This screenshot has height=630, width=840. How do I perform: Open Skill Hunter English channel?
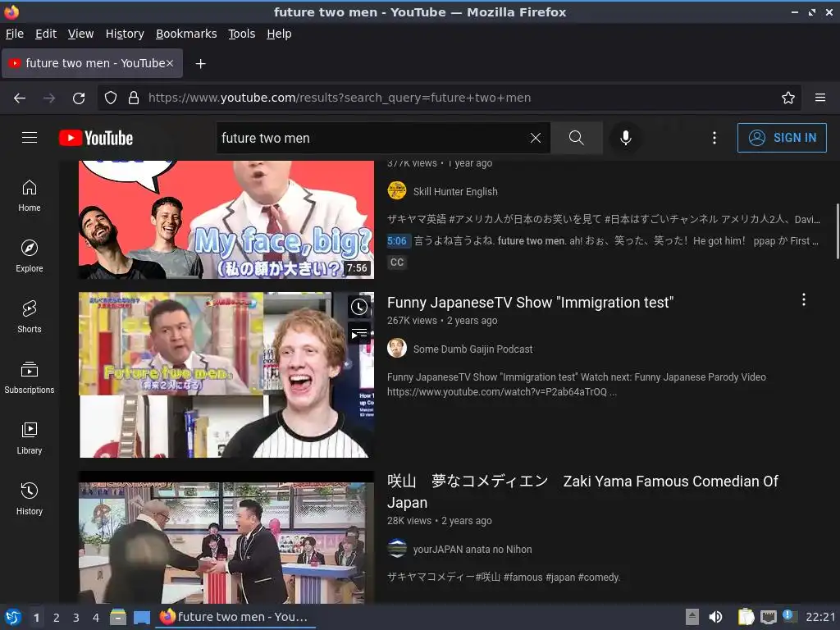pyautogui.click(x=455, y=192)
